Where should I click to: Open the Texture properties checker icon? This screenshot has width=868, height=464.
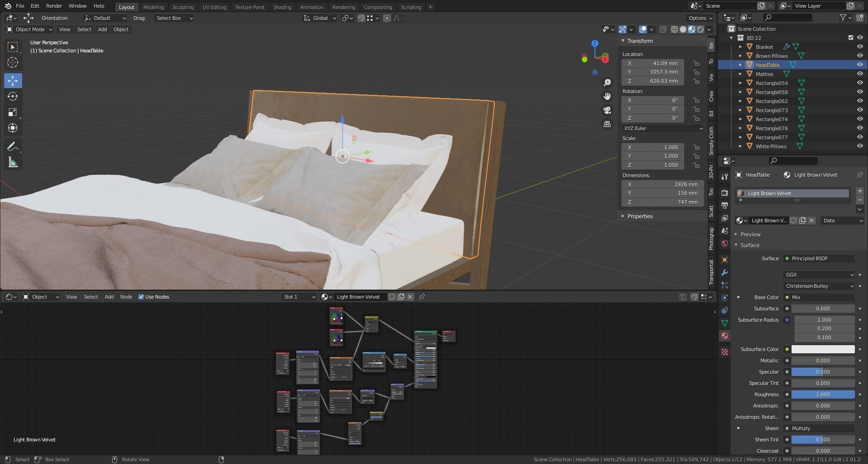pyautogui.click(x=725, y=352)
